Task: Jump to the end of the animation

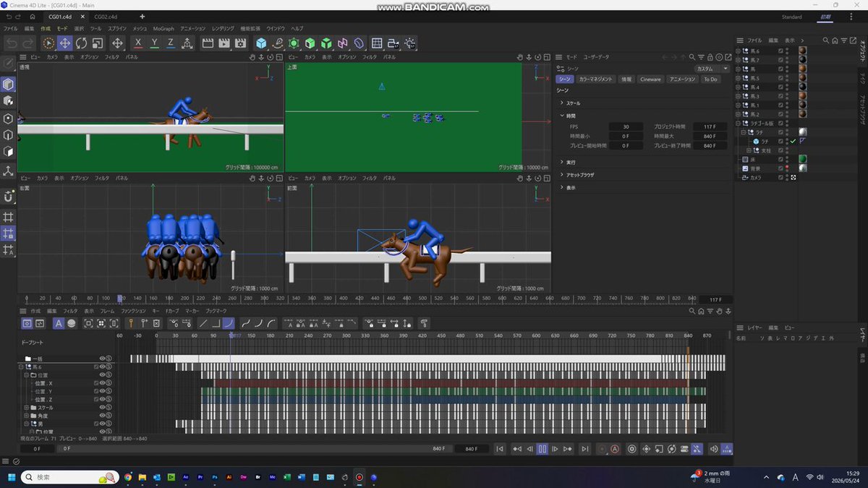Action: [x=584, y=449]
